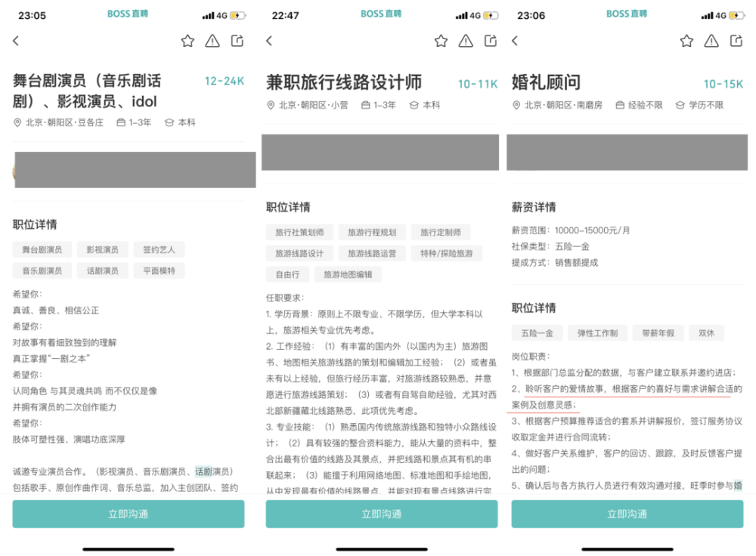Go back from the 舞台剧演员 job page
The height and width of the screenshot is (556, 756).
tap(15, 41)
